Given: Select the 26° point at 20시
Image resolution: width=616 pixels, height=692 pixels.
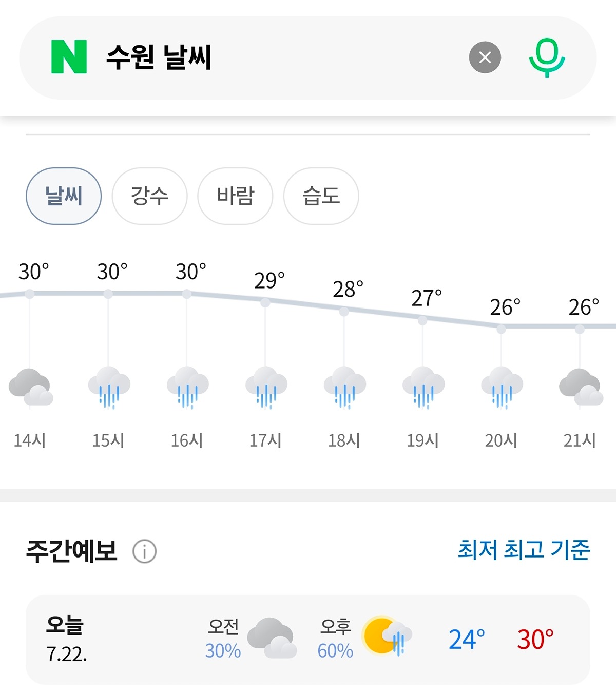Looking at the screenshot, I should (501, 329).
